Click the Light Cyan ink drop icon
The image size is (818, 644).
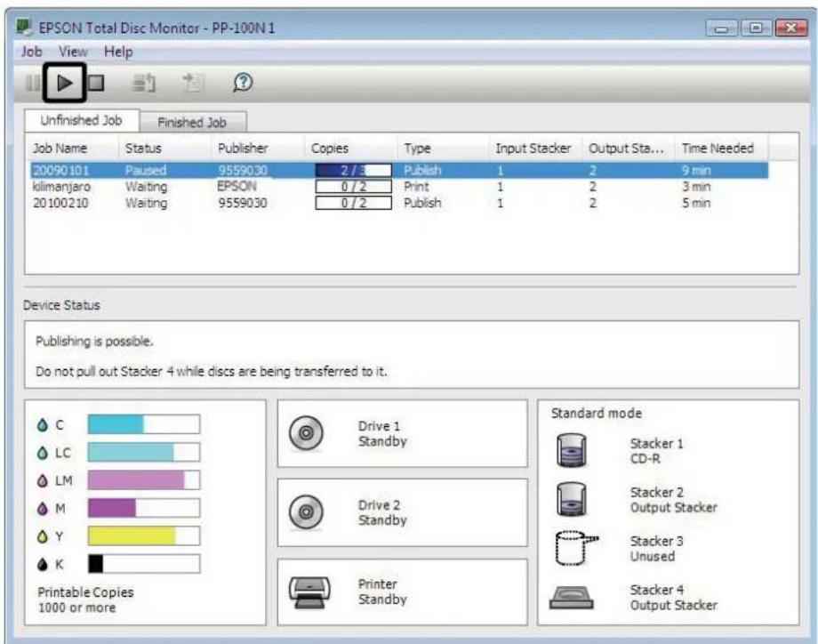click(x=43, y=453)
